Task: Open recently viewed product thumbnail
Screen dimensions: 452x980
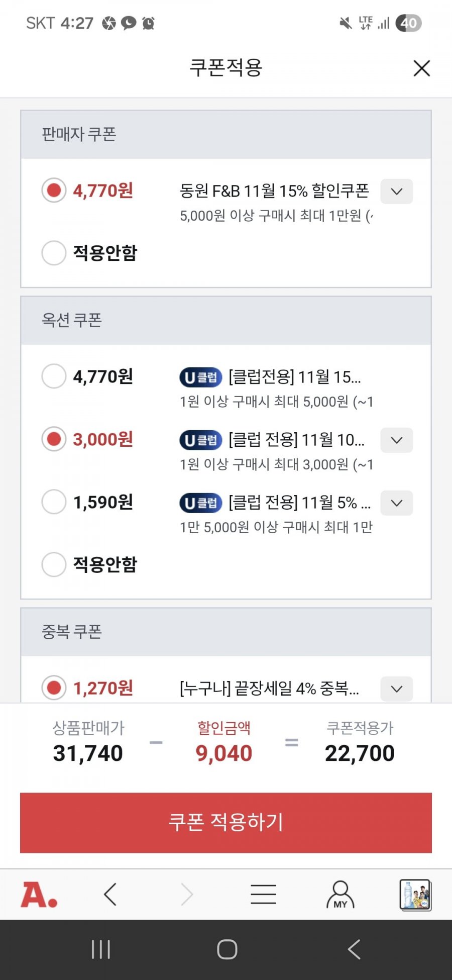Action: [415, 895]
